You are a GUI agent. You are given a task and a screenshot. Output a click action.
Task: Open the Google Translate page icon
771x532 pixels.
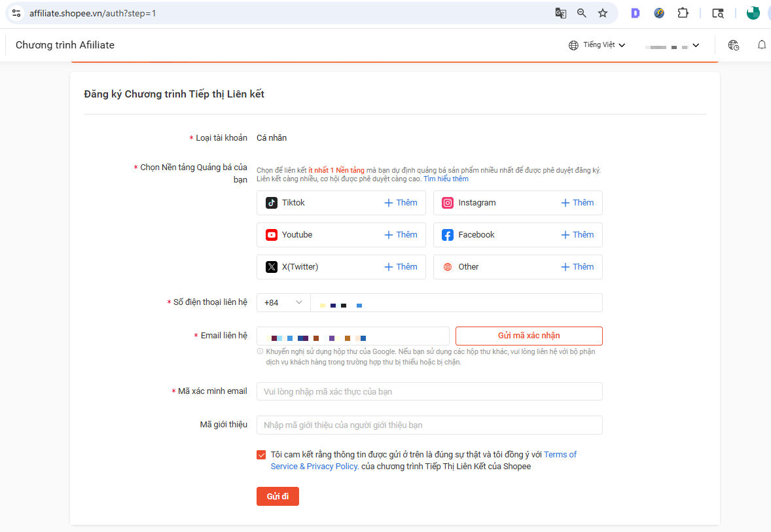[x=560, y=13]
